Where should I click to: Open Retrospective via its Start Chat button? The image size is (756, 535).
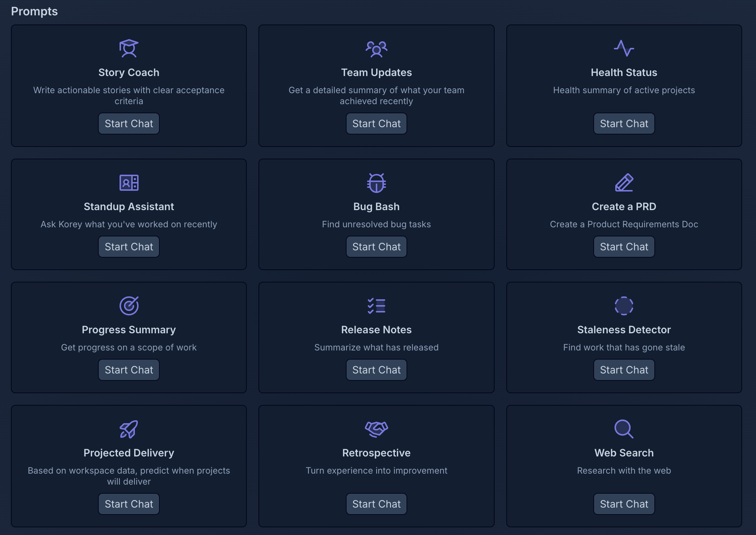tap(376, 504)
